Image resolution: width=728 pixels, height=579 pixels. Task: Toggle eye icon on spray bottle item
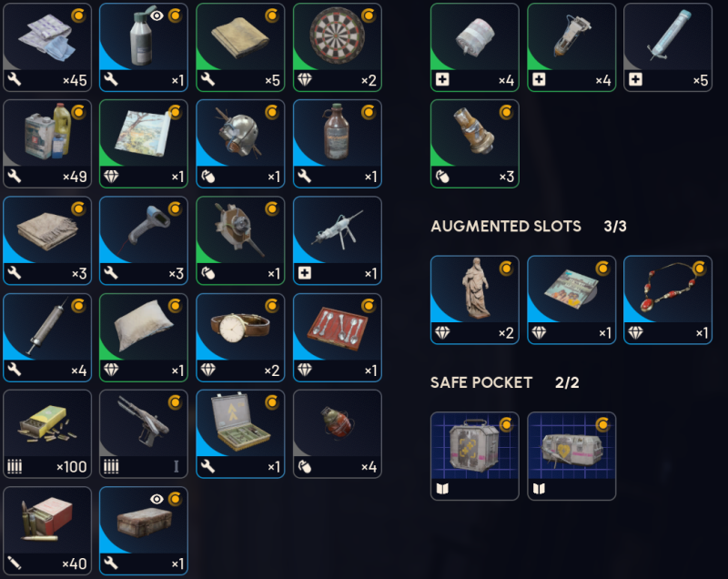pos(157,15)
